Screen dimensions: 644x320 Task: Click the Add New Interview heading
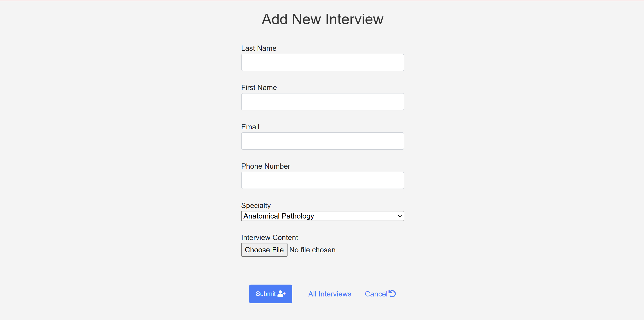coord(322,19)
